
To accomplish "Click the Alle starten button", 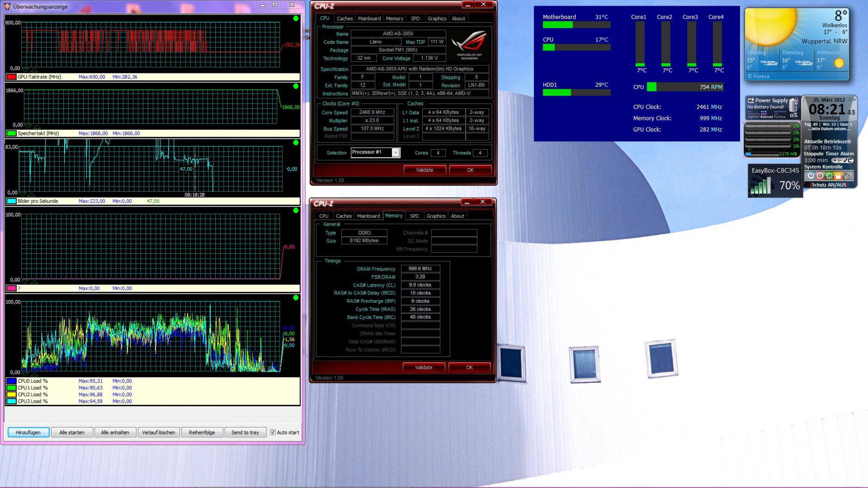I will tap(72, 433).
